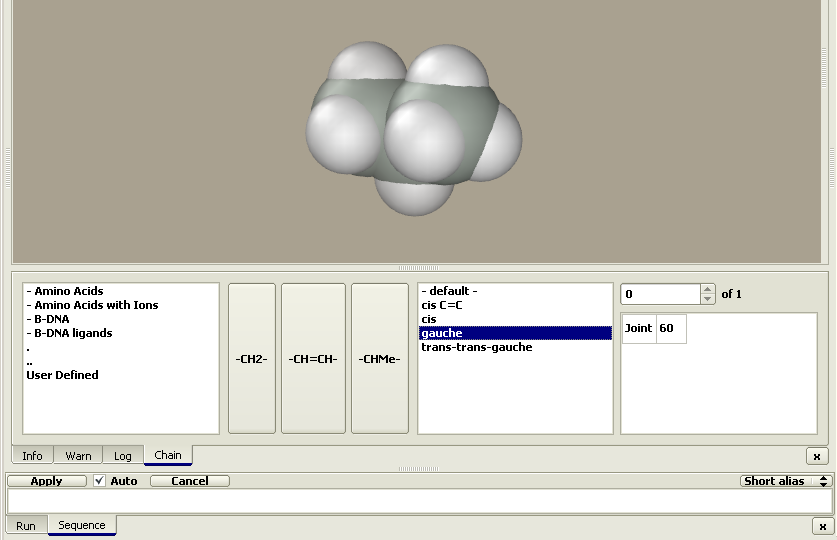837x540 pixels.
Task: Switch to the Info tab
Action: point(32,456)
